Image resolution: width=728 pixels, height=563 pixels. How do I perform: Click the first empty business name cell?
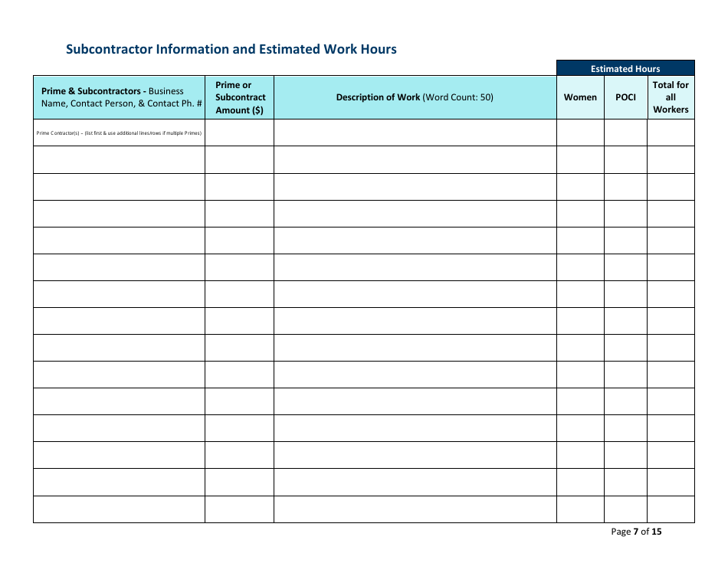pos(119,159)
